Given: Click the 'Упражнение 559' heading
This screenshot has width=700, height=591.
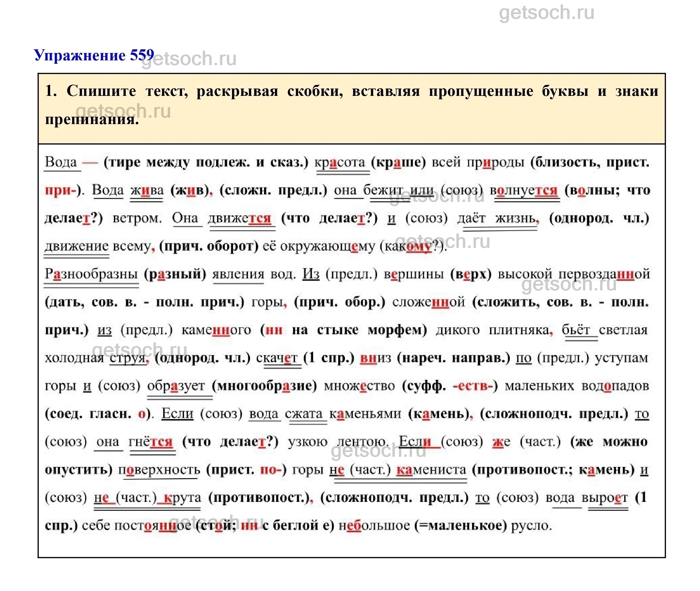Looking at the screenshot, I should [x=94, y=55].
